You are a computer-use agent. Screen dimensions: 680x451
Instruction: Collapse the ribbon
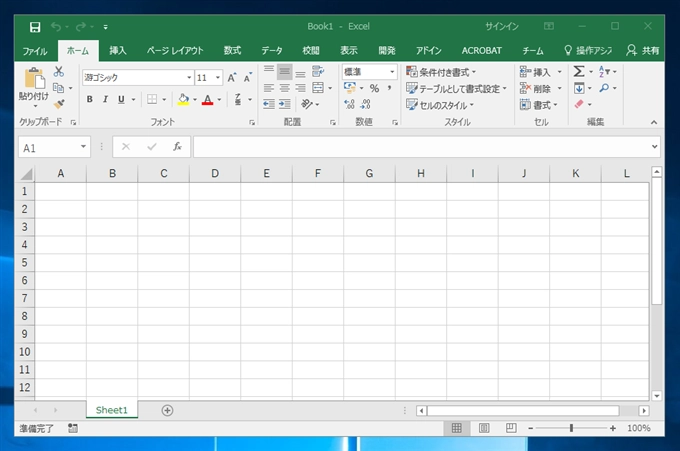point(654,123)
